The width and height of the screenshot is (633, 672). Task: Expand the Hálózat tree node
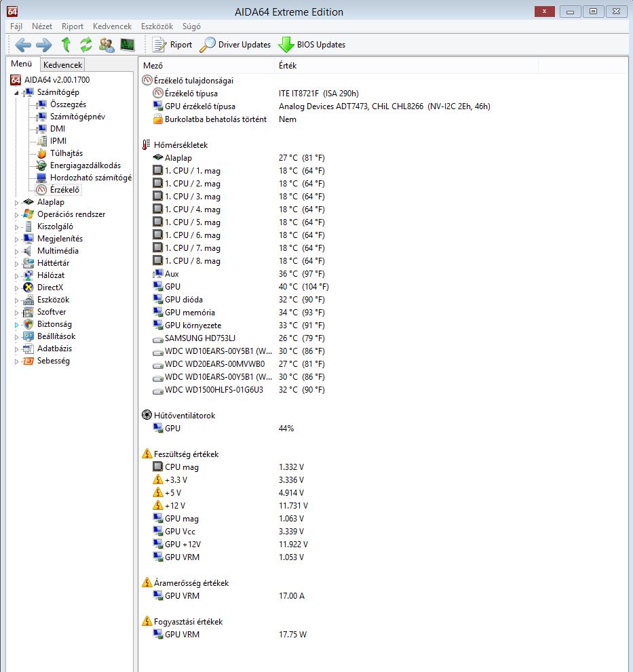(x=17, y=275)
